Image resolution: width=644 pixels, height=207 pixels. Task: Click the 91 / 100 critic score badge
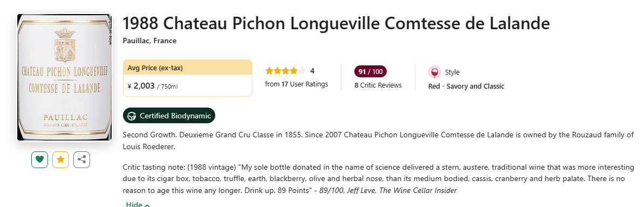(371, 71)
